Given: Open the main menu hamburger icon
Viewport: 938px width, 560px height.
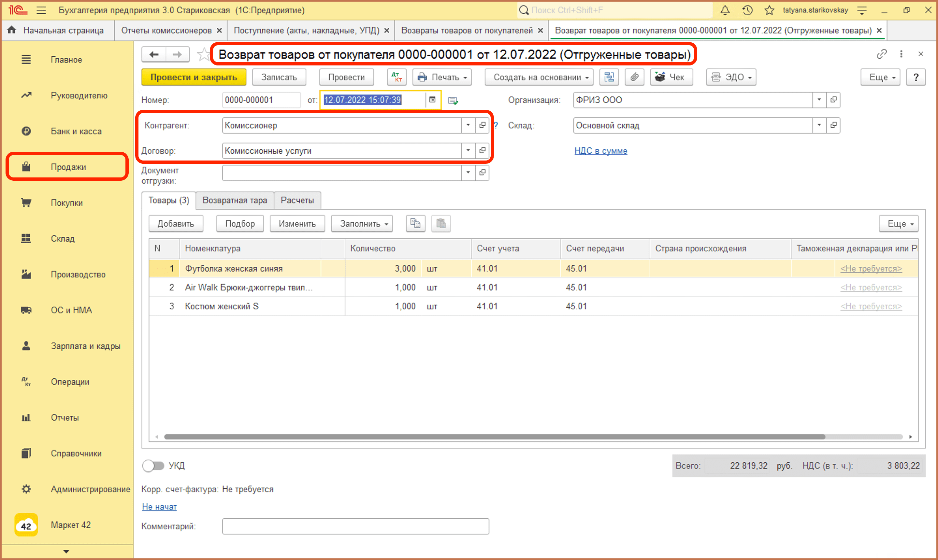Looking at the screenshot, I should [41, 10].
